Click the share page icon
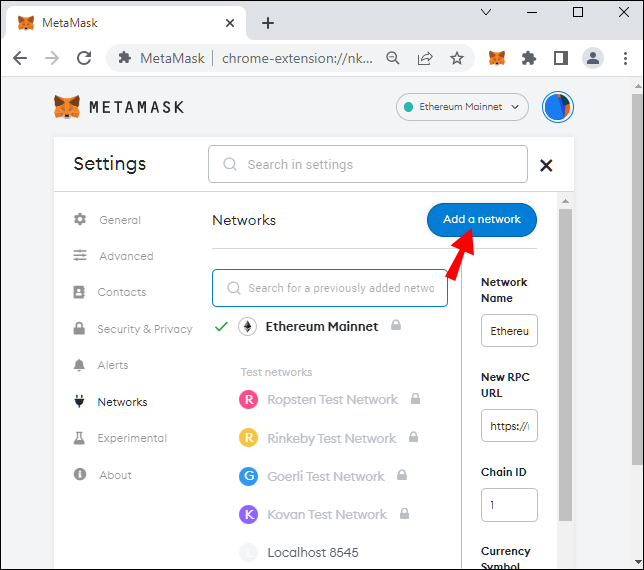 point(425,58)
